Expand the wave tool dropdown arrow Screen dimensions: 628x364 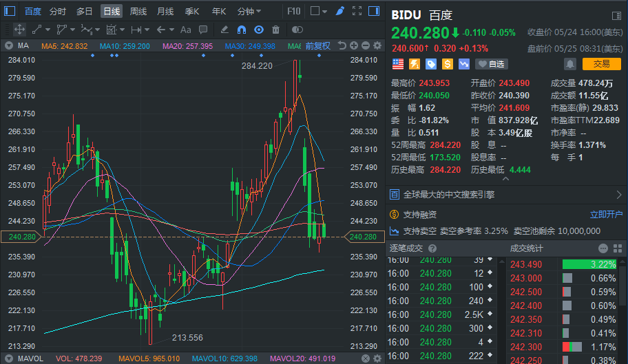point(97,30)
